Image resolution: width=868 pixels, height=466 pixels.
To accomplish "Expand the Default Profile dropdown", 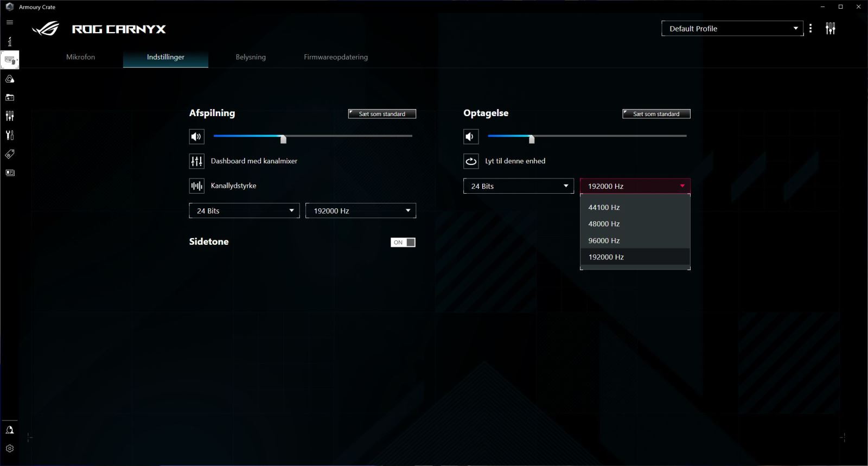I will [732, 28].
